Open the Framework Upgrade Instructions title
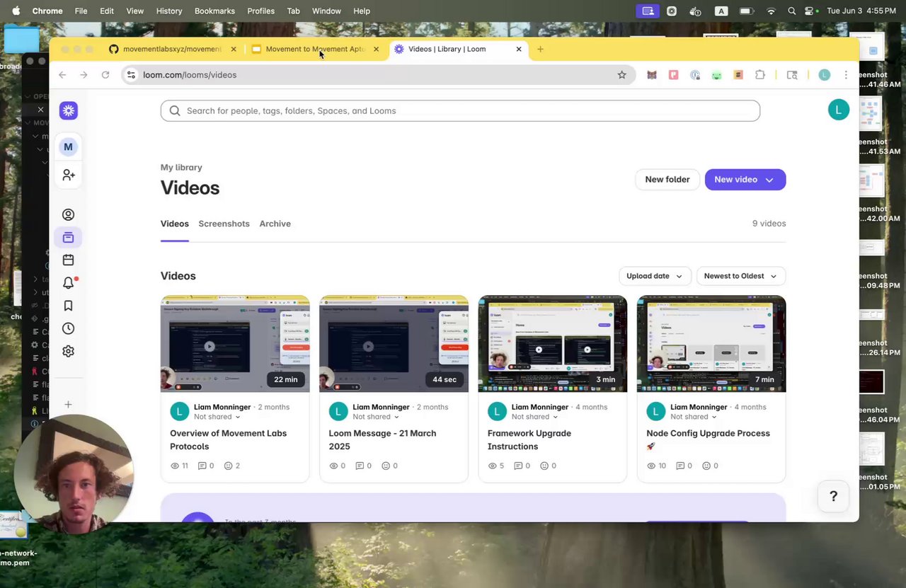Screen dimensions: 906x588 coord(529,439)
